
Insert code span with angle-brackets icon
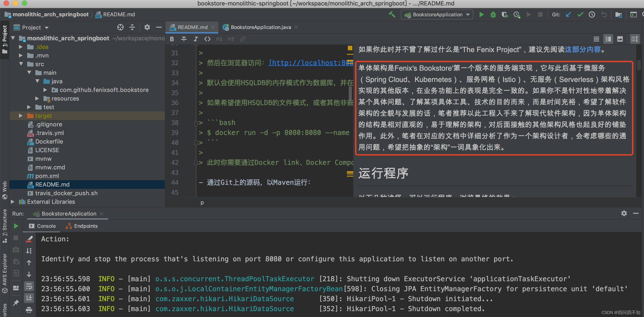(x=207, y=39)
